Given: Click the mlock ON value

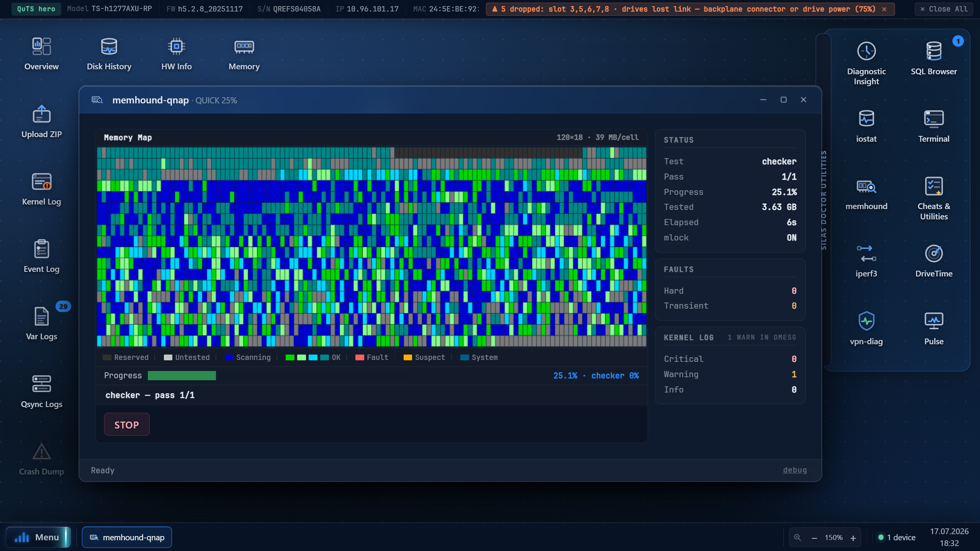Looking at the screenshot, I should pyautogui.click(x=792, y=237).
